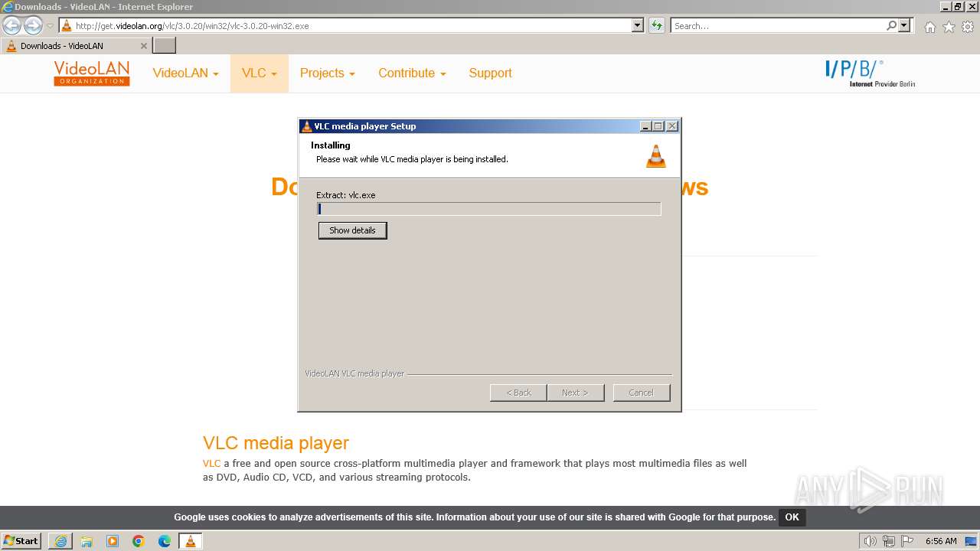980x551 pixels.
Task: Restore down the Internet Explorer window
Action: pos(959,7)
